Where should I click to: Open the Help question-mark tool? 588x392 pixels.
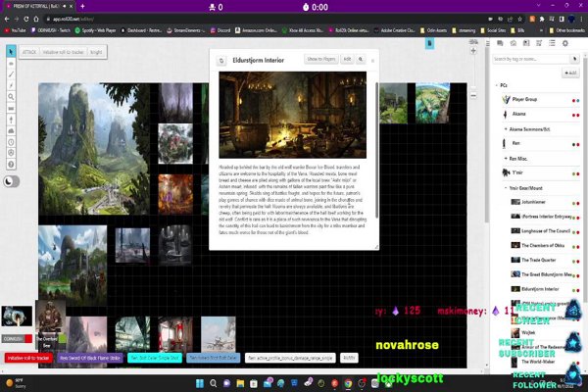(x=11, y=165)
